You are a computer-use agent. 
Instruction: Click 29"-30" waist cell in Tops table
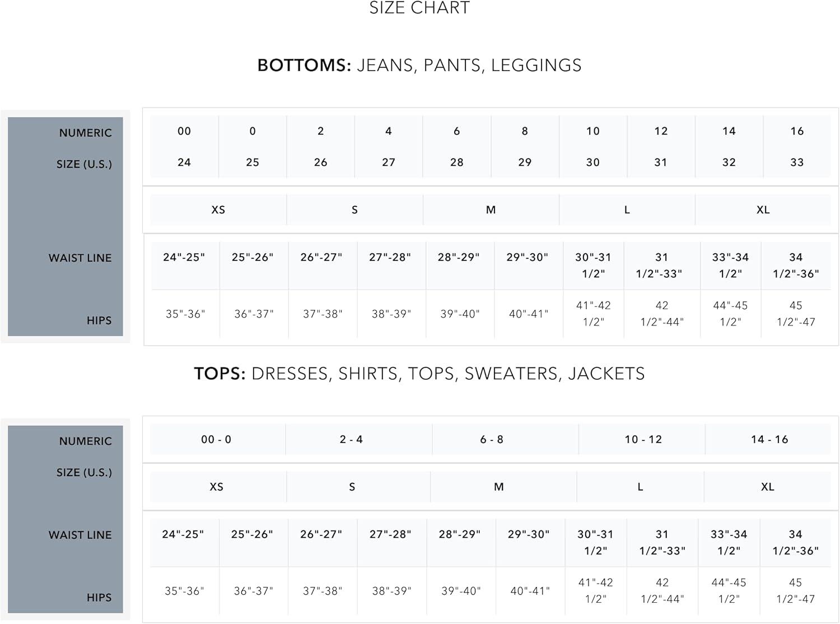click(x=529, y=535)
